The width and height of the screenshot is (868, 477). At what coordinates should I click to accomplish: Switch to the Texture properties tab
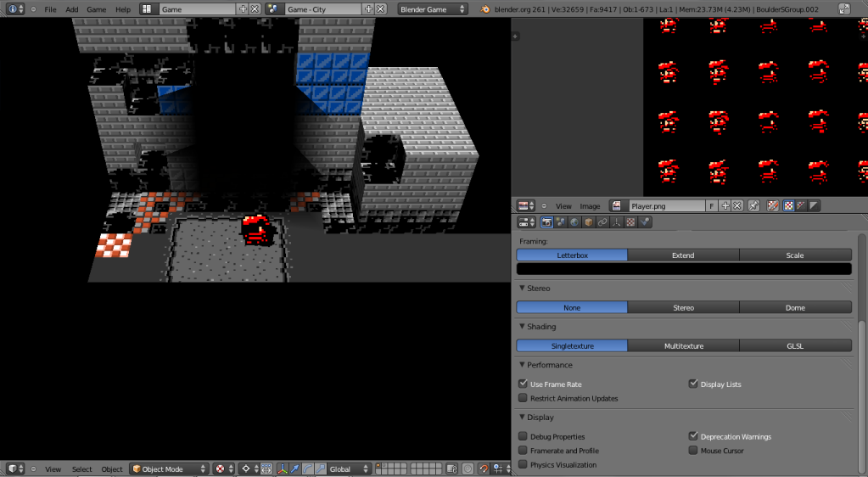(630, 222)
